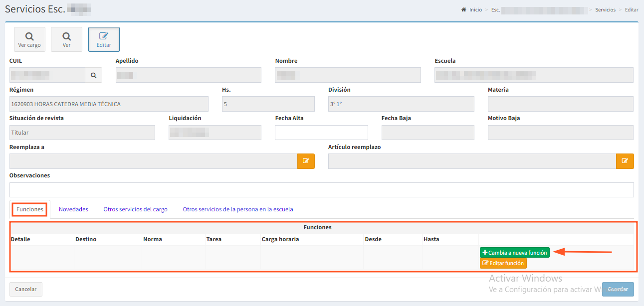The image size is (644, 306).
Task: Click the Artículo reemplazo text field
Action: point(472,161)
